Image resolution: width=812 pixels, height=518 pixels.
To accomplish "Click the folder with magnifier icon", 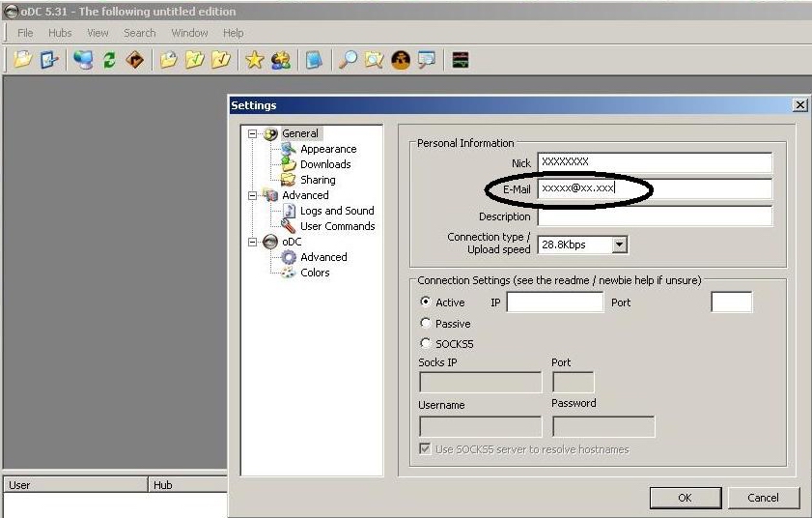I will (374, 60).
